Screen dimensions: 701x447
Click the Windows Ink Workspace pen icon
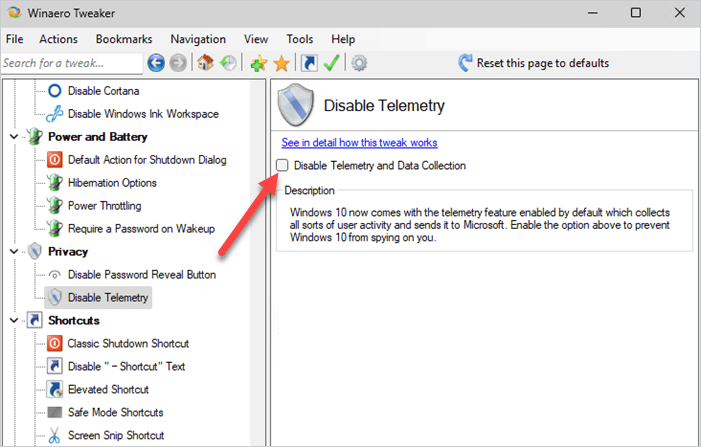click(x=55, y=114)
